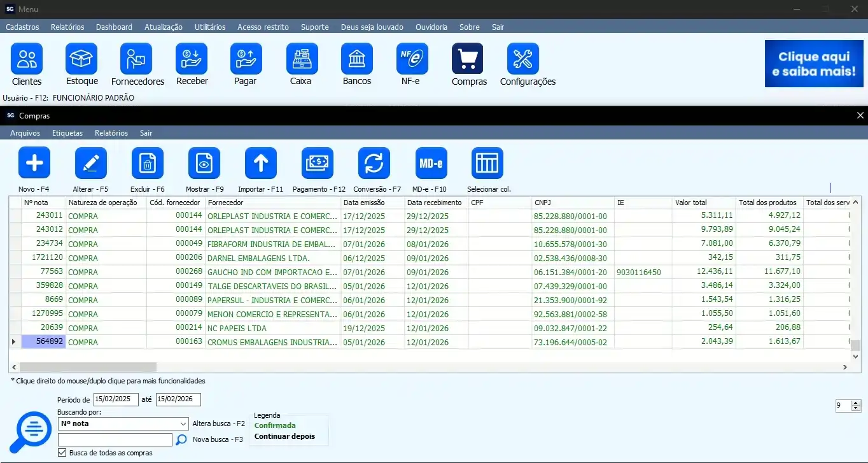Expand the 'Nº nota' search dropdown
Screen dimensions: 868x463
point(182,424)
